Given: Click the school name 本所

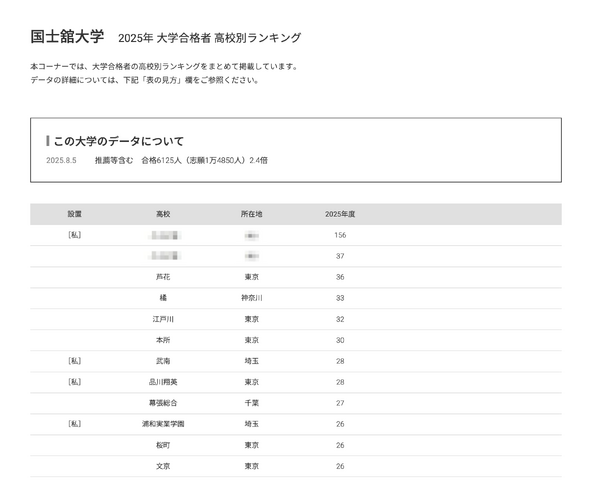Looking at the screenshot, I should (163, 340).
